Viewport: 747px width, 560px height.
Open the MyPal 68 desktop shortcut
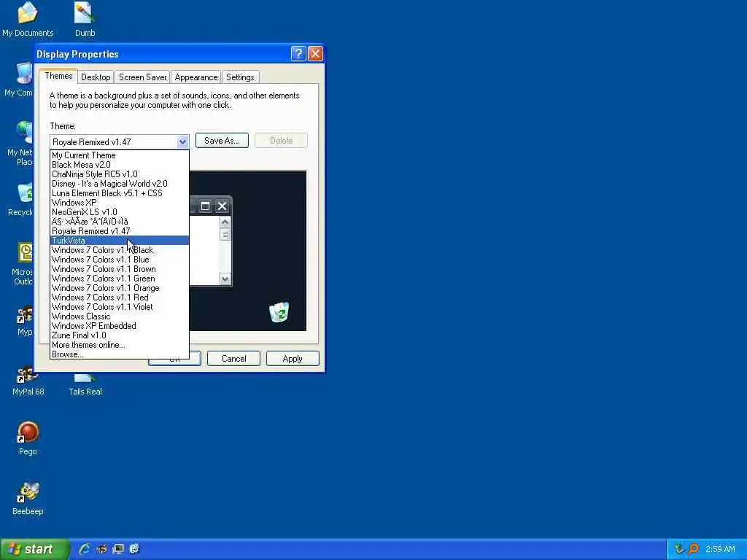point(28,381)
